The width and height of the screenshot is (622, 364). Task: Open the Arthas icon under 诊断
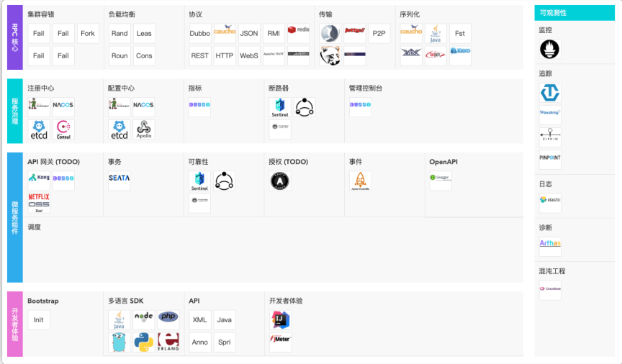pos(550,245)
